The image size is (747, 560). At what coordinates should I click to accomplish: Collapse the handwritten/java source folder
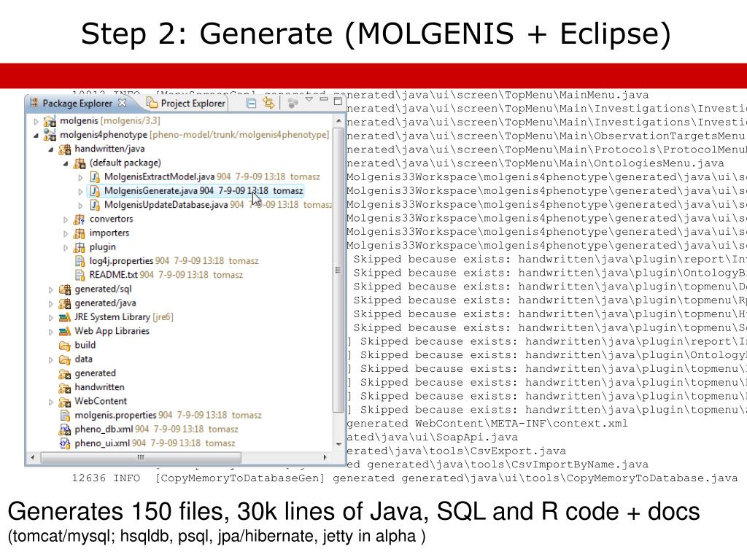click(50, 149)
